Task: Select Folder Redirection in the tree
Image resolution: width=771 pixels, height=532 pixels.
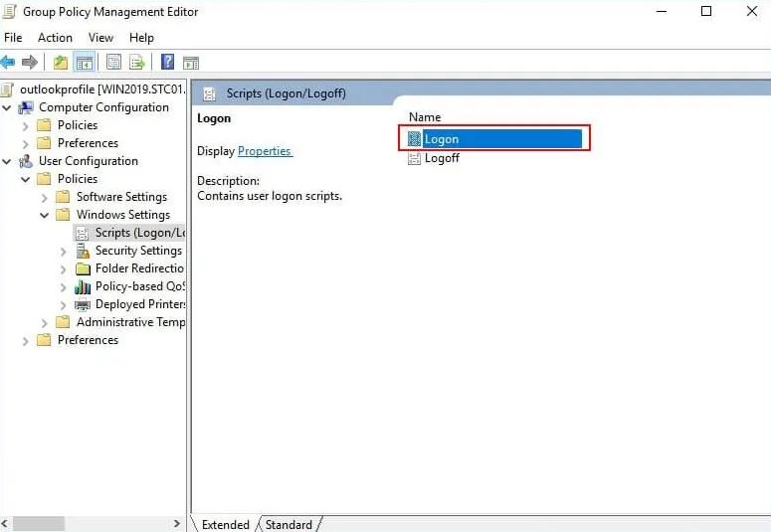Action: 139,268
